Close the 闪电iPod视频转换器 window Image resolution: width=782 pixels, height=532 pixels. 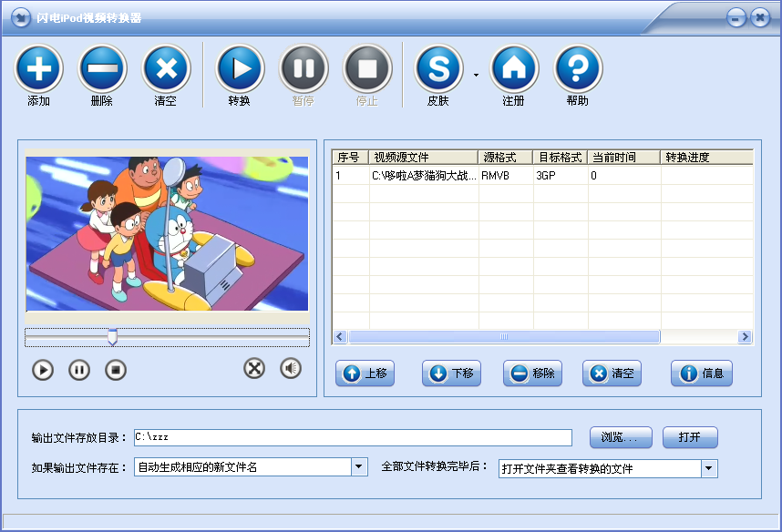coord(760,18)
